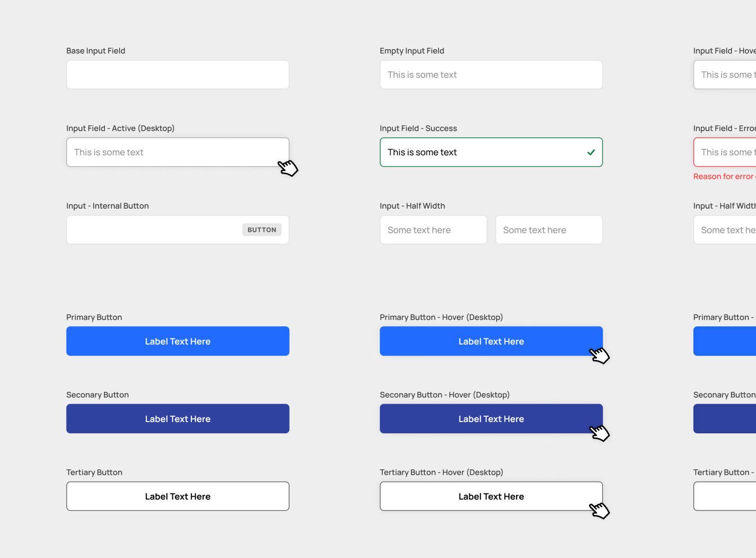
Task: Click the Tertiary Button - Hover variant
Action: [x=491, y=496]
